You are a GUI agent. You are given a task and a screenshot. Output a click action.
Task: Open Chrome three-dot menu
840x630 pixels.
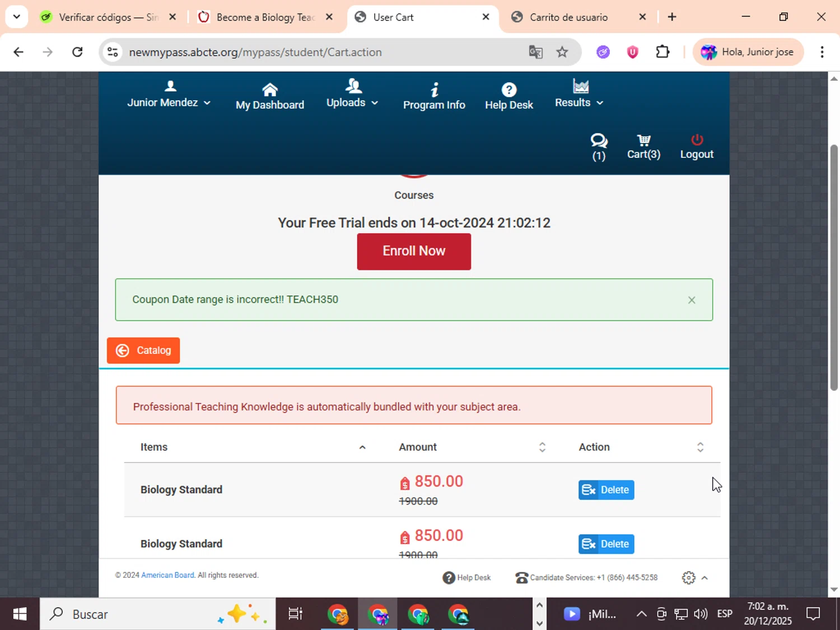tap(822, 52)
